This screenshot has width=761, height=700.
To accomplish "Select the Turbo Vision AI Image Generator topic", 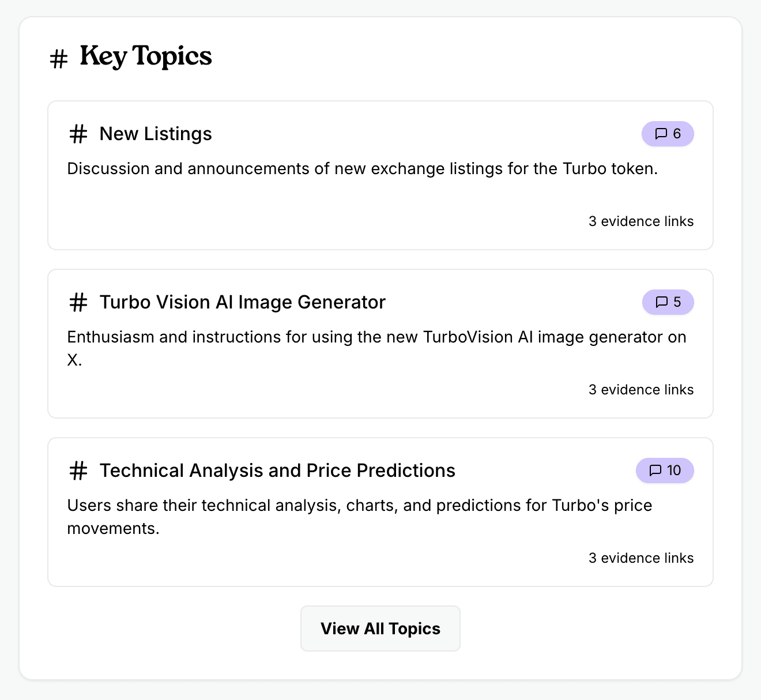I will coord(380,343).
